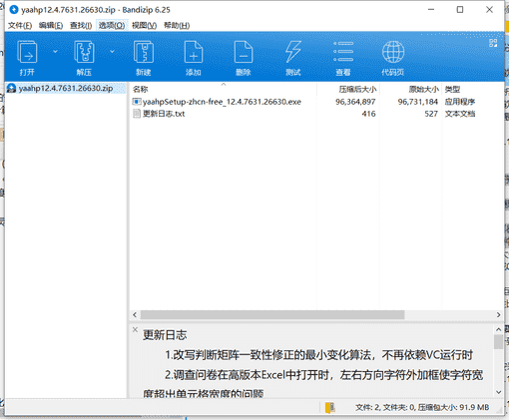This screenshot has height=420, width=509.
Task: Click the Add (添加) file icon
Action: pos(194,52)
